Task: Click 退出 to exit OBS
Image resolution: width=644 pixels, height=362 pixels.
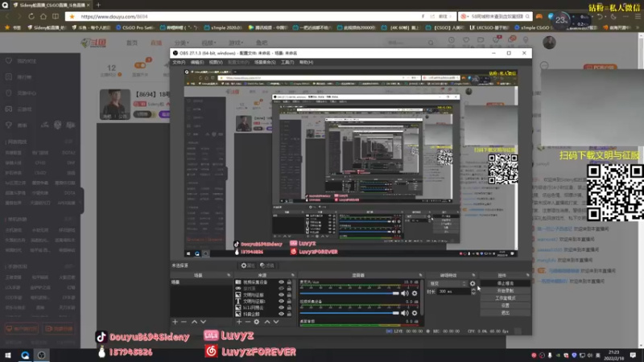Action: (506, 313)
